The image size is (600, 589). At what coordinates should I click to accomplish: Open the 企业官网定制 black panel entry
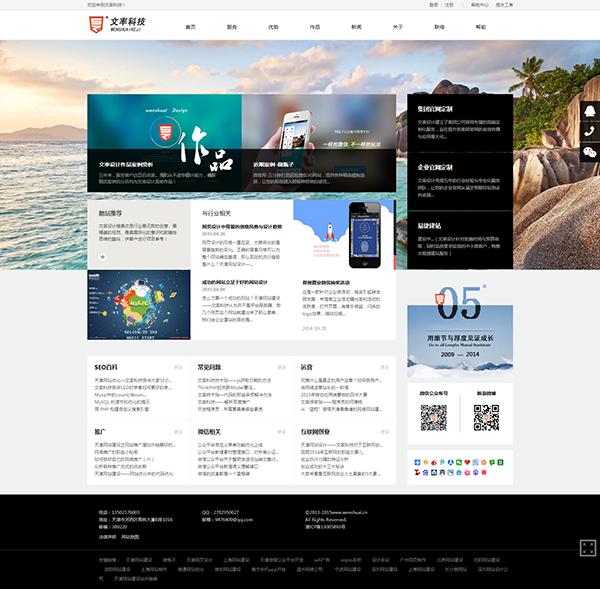[x=460, y=181]
